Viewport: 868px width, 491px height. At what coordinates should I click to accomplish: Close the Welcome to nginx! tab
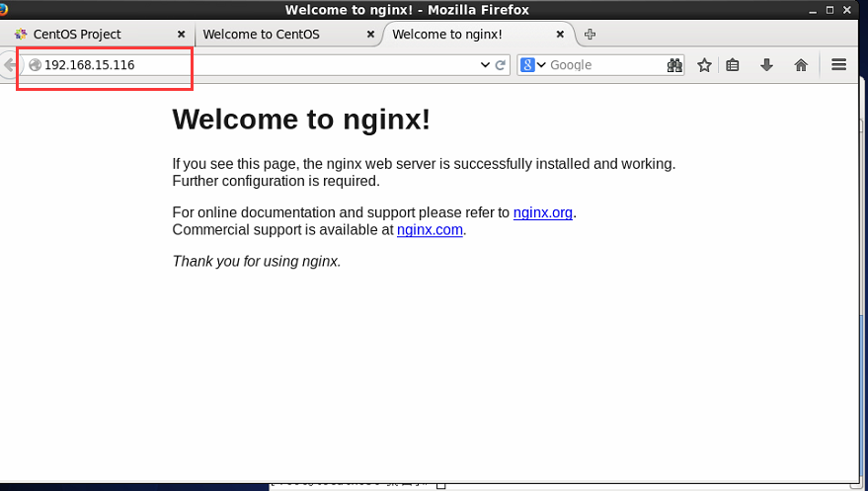point(560,35)
